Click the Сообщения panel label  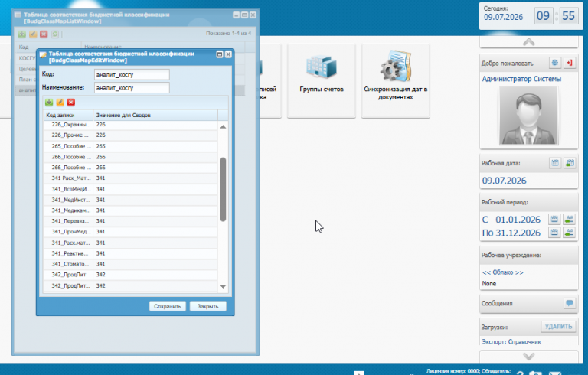[x=496, y=303]
